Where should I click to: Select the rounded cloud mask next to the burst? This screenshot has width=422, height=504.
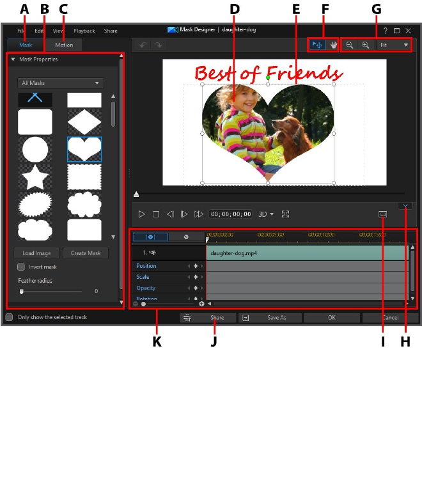84,205
